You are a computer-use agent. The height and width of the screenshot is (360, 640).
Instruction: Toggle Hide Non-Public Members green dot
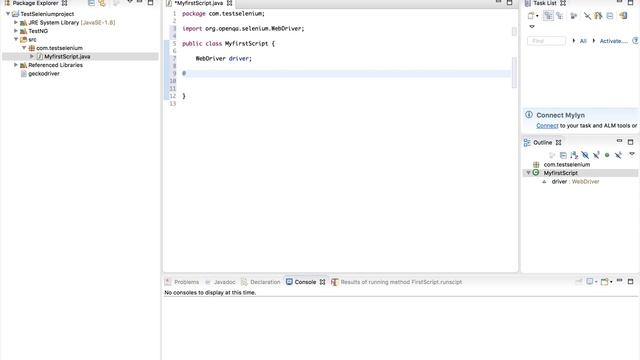point(607,155)
